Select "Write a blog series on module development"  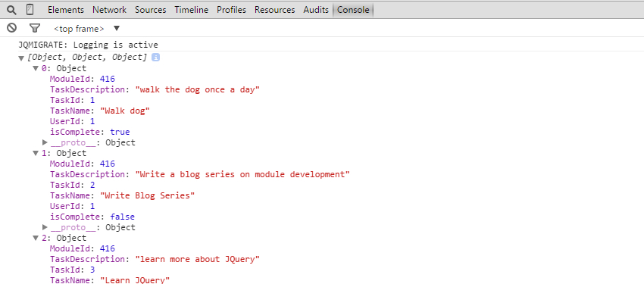[242, 174]
